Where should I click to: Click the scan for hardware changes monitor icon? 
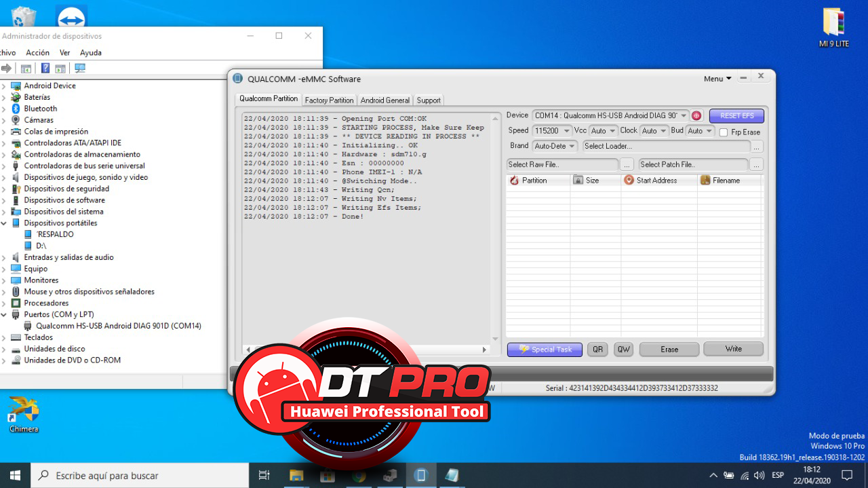click(80, 68)
